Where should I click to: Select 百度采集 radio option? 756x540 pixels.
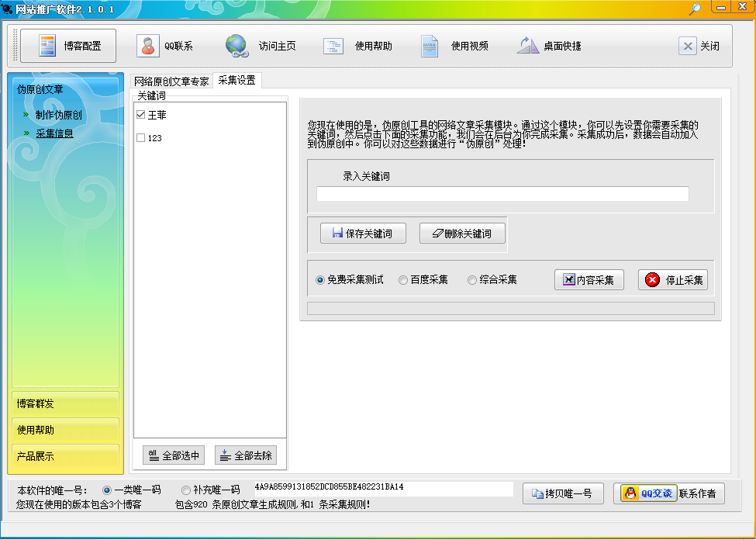[x=403, y=280]
